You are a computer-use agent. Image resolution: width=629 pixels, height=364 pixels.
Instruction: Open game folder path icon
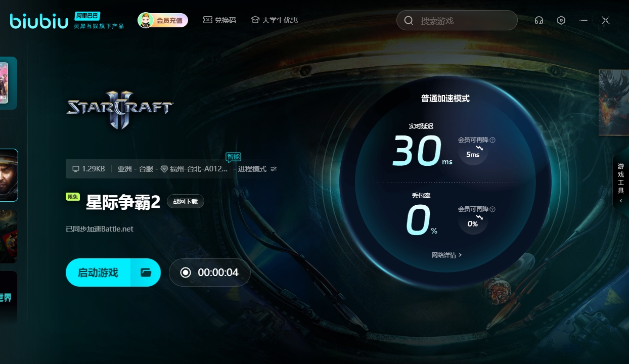(x=146, y=272)
